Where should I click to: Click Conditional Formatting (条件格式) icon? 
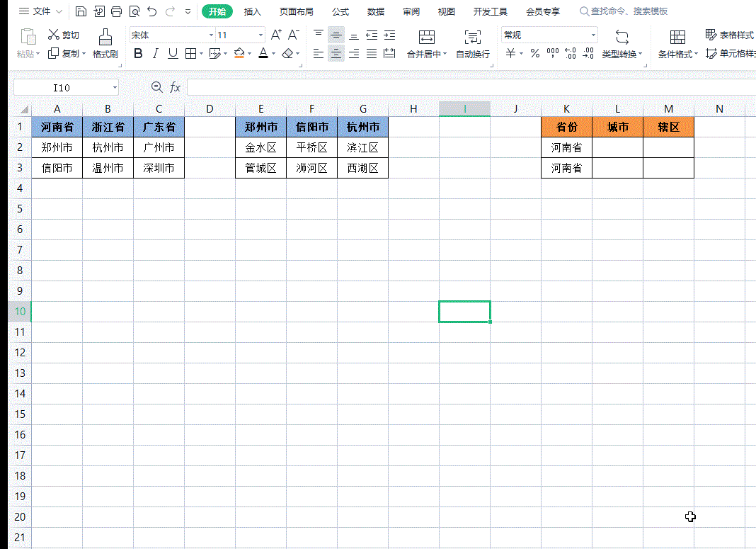(x=677, y=37)
